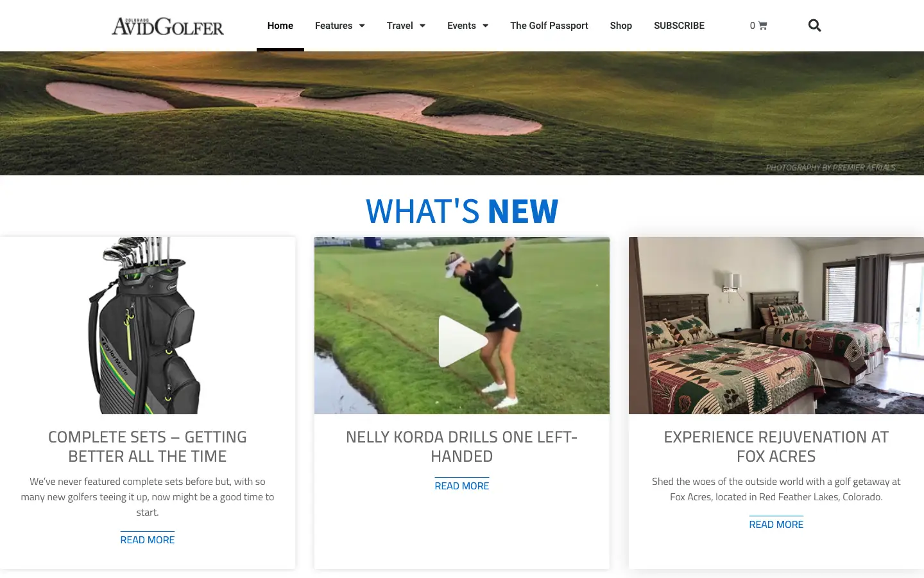
Task: Open the TaylorMade golf bag thumbnail
Action: coord(148,326)
